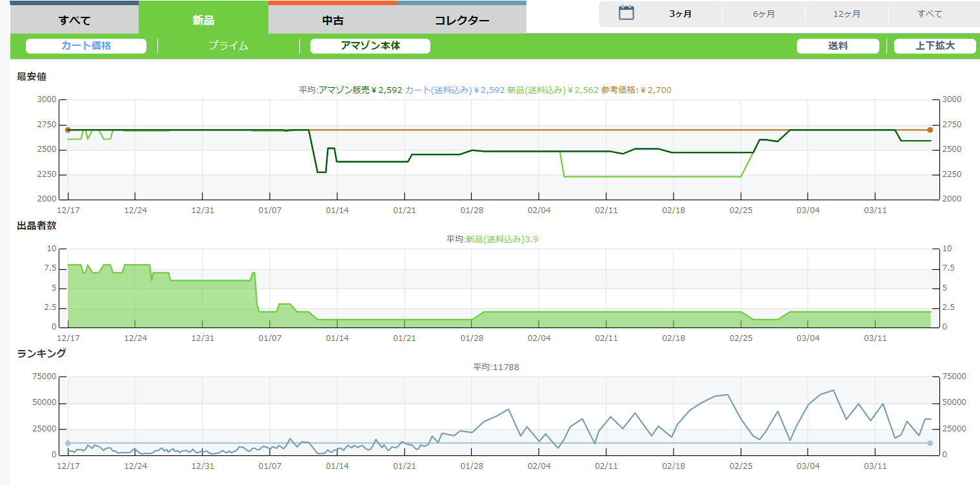Click the right-end average marker on the ranking chart
Image resolution: width=980 pixels, height=485 pixels.
[930, 443]
